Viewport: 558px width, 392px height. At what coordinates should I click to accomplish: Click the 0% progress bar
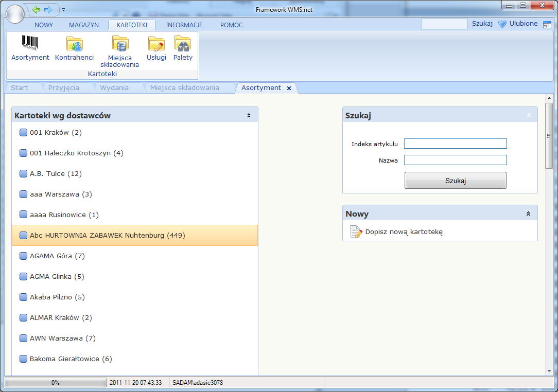tap(55, 383)
